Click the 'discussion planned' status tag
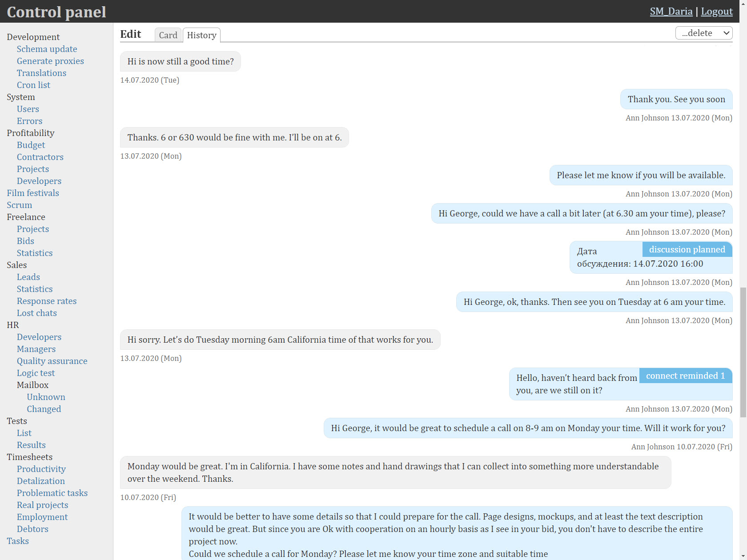The image size is (747, 560). (687, 250)
